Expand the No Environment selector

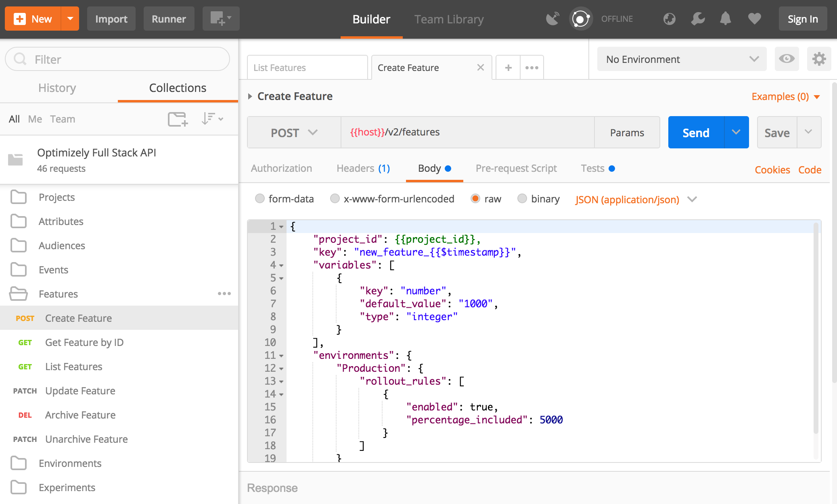682,59
